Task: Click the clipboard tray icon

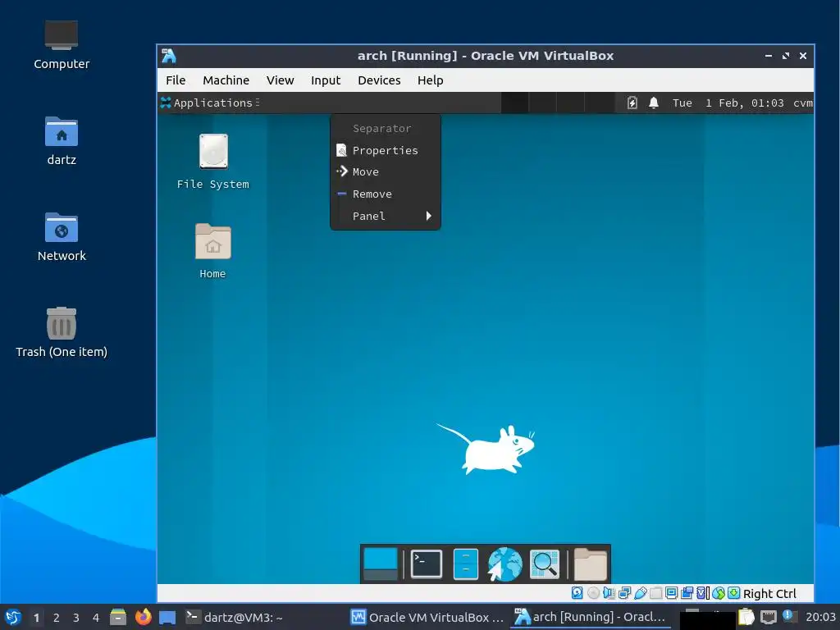Action: pos(746,617)
